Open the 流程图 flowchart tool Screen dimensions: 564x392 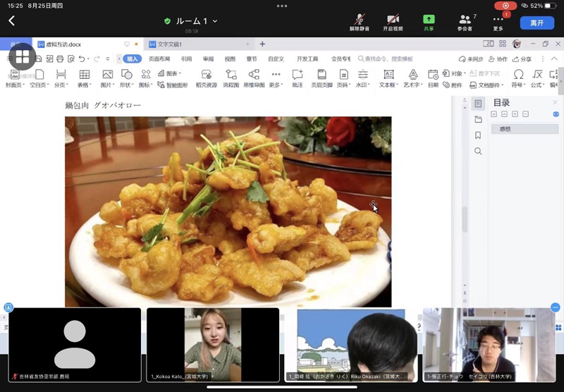tap(231, 78)
